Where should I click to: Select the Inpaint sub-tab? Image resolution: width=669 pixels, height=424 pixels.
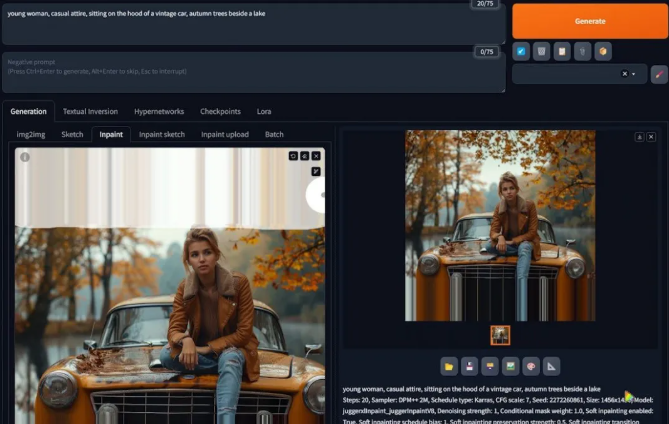pos(111,134)
